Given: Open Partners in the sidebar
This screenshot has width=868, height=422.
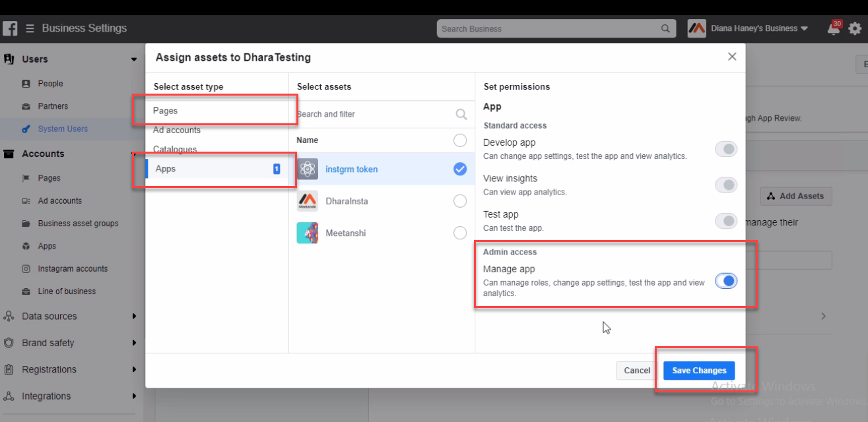Looking at the screenshot, I should point(53,106).
